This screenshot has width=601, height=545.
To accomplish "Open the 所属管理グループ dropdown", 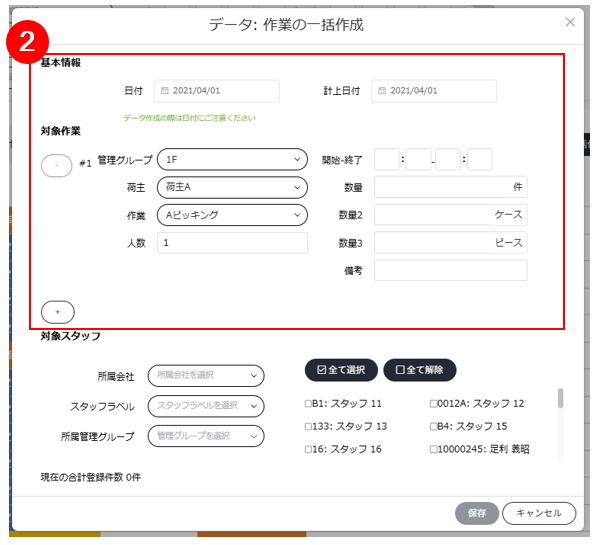I will click(206, 436).
